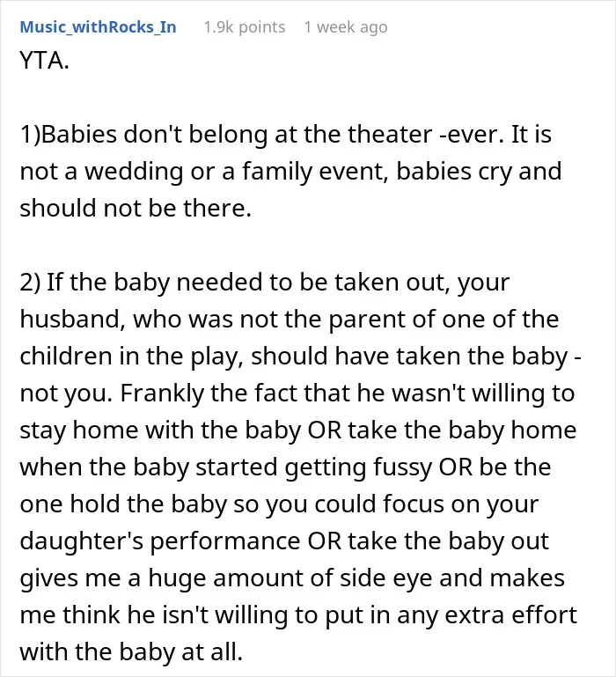Click the phrase 'children in the play'

tap(131, 357)
